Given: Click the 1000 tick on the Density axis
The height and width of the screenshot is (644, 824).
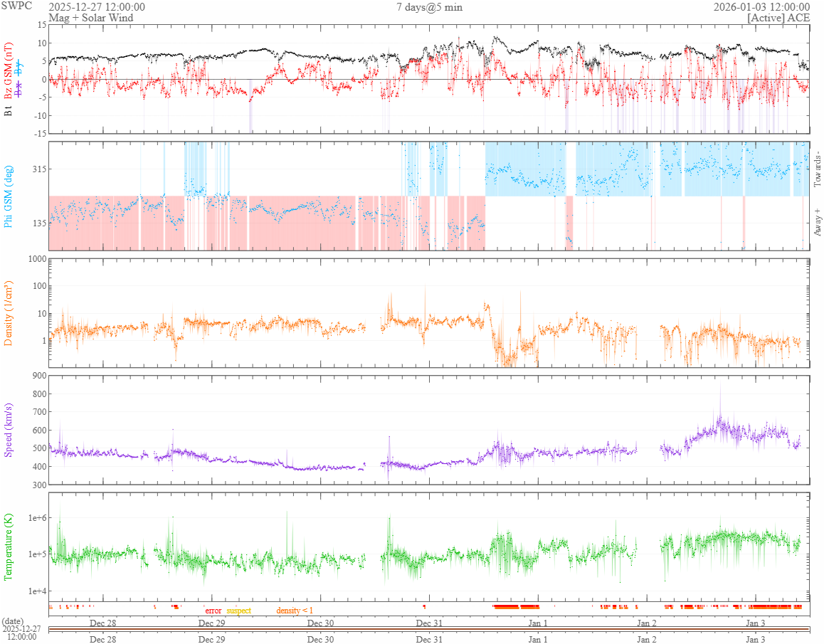Looking at the screenshot, I should [x=37, y=258].
